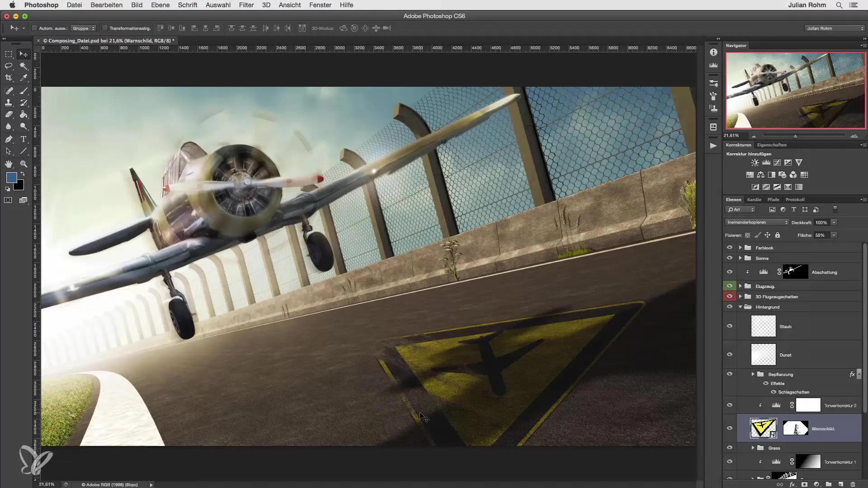This screenshot has width=868, height=488.
Task: Switch to the Protokoll tab
Action: point(795,199)
